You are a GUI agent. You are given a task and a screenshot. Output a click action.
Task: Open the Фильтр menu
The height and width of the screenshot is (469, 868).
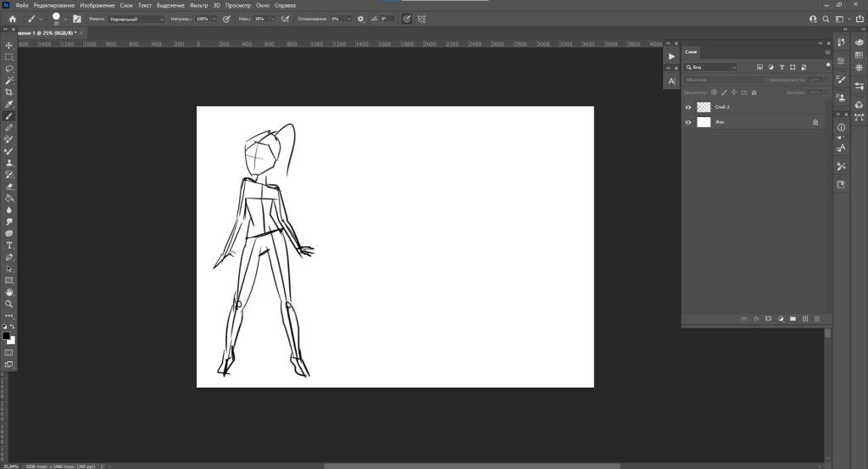(198, 5)
